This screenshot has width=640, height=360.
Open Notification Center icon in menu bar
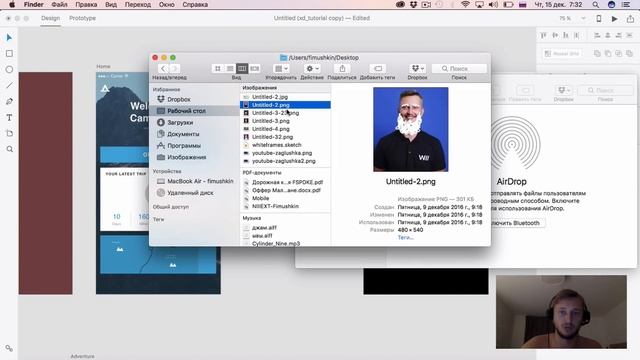pos(626,5)
